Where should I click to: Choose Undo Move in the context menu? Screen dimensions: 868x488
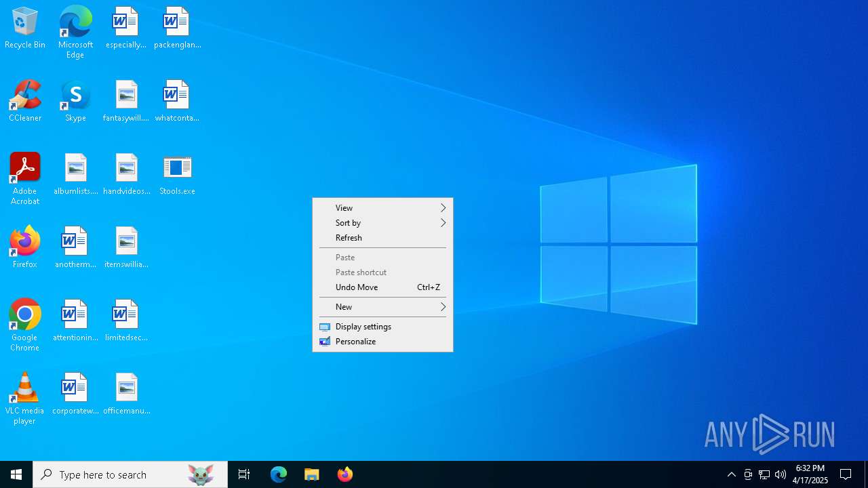[382, 287]
